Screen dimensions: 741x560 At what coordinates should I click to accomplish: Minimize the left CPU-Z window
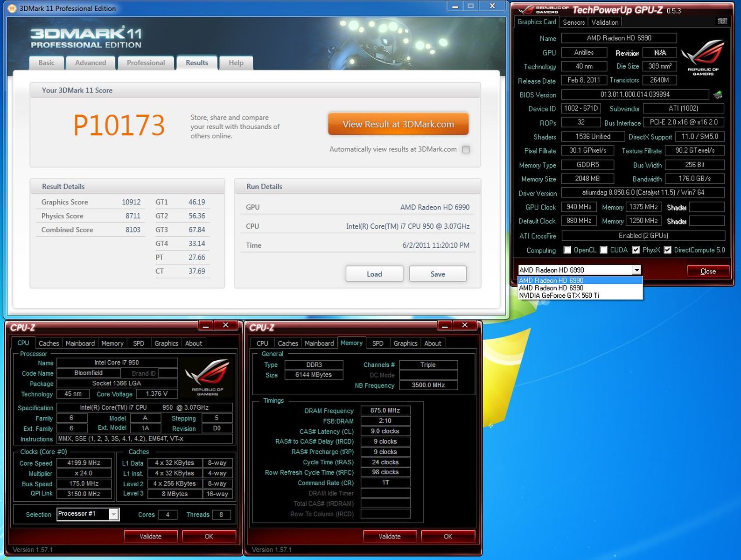point(206,325)
